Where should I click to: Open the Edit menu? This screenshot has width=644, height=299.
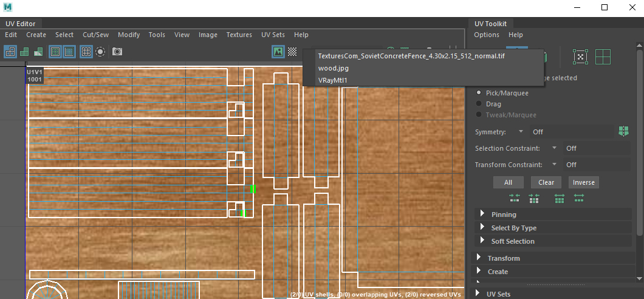[x=11, y=35]
